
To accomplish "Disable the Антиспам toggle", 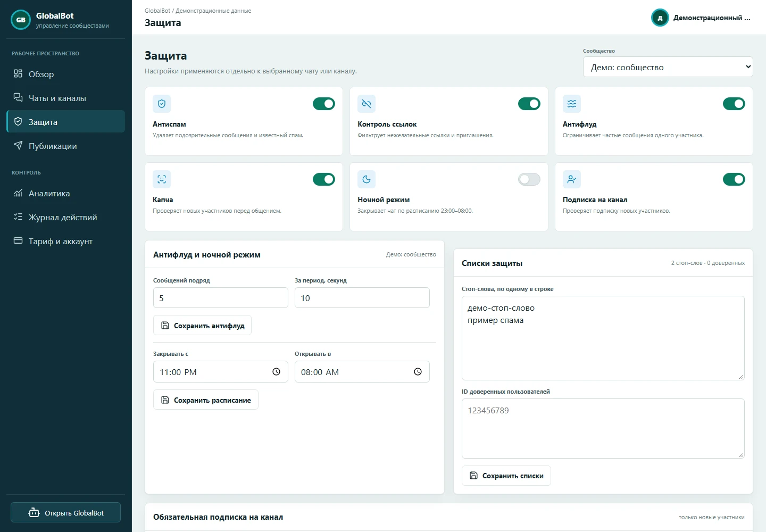I will coord(324,104).
